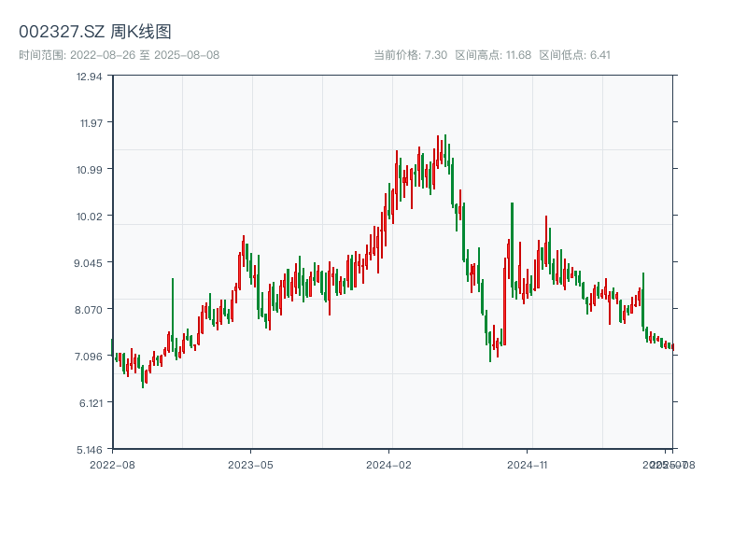Click the y-axis value 5.146
The image size is (747, 560).
coord(89,450)
